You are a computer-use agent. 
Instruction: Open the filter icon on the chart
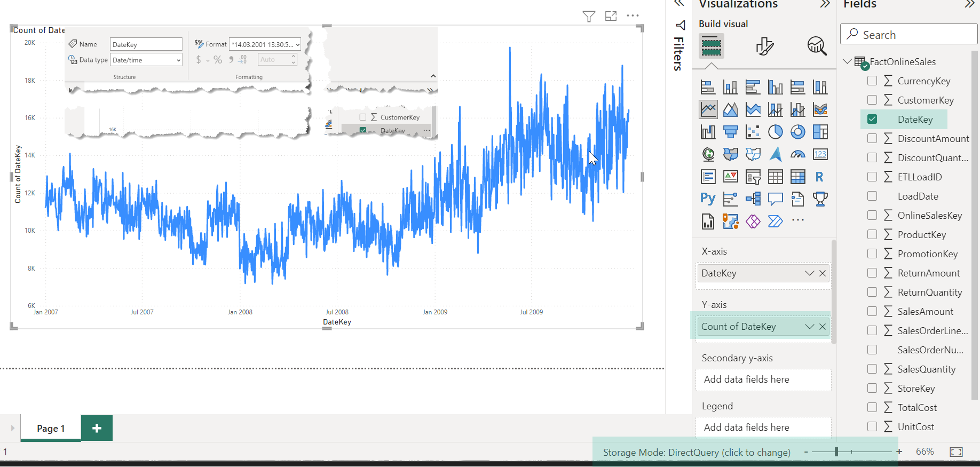click(589, 17)
